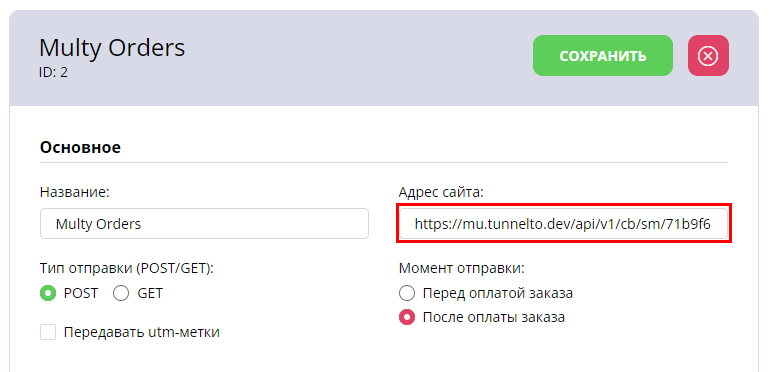Click the red circled-X cancel icon
Viewport: 769px width, 372px height.
click(708, 55)
